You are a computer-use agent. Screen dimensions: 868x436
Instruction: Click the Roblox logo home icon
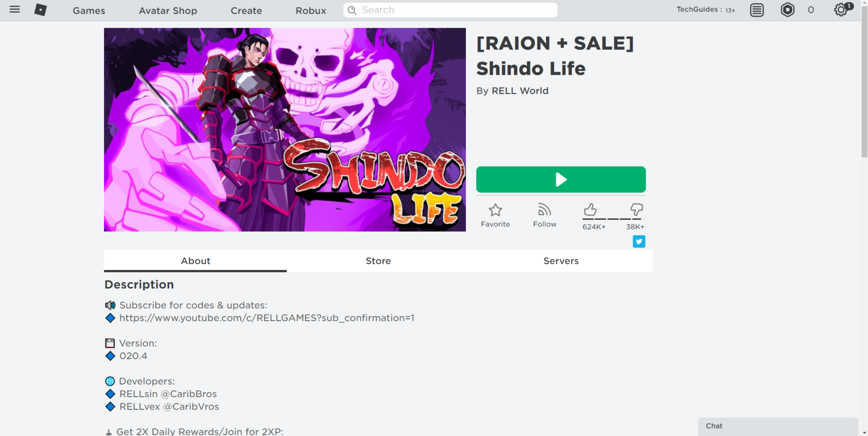[40, 10]
